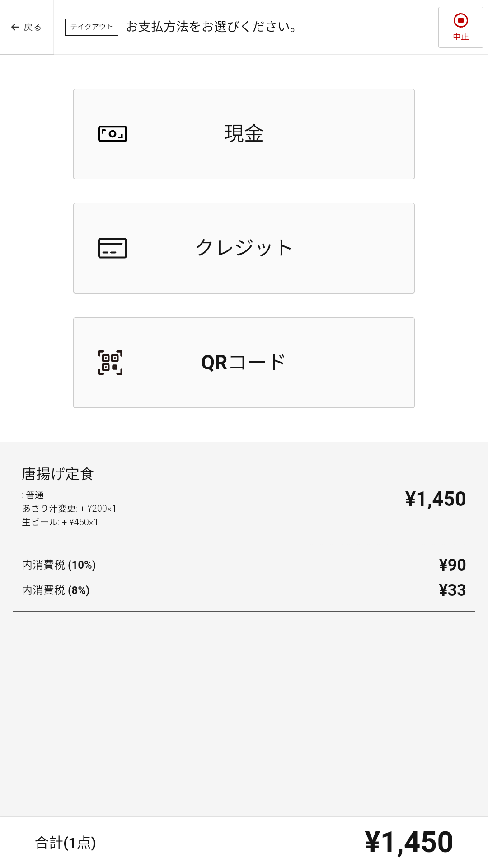The height and width of the screenshot is (868, 488).
Task: Click the red stop circle icon
Action: coord(460,21)
